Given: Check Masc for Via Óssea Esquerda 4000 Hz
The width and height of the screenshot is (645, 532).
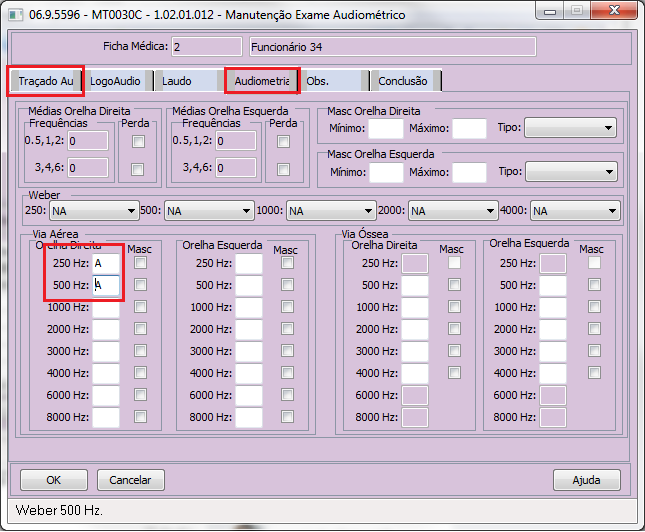Looking at the screenshot, I should click(x=594, y=373).
